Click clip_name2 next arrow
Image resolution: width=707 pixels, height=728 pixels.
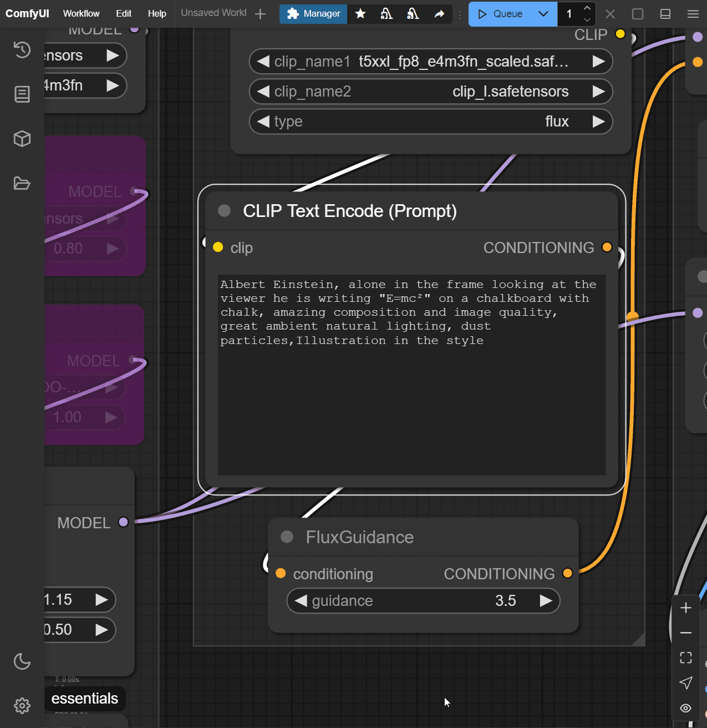click(x=598, y=91)
